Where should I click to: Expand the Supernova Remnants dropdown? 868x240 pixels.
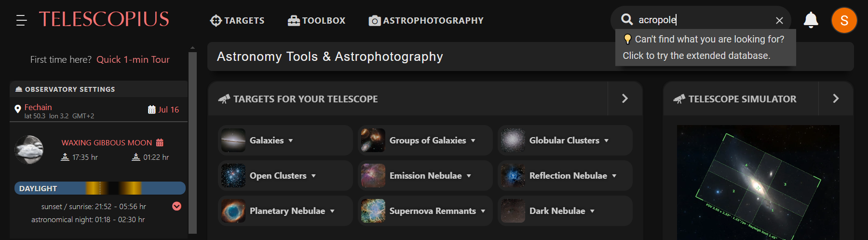[483, 211]
